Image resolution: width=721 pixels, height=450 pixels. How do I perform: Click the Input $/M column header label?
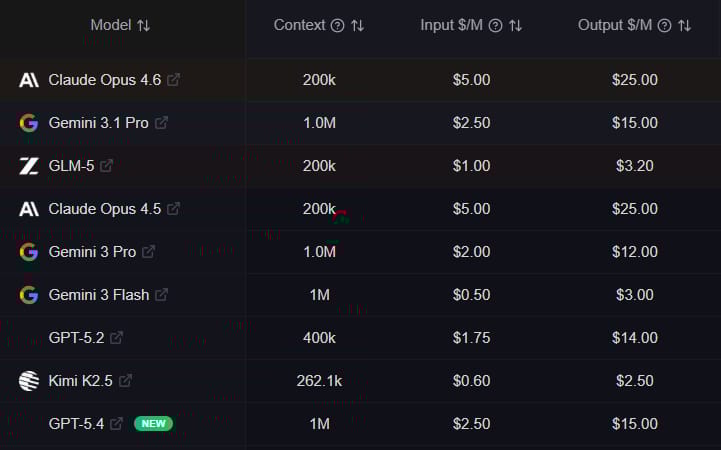coord(452,25)
